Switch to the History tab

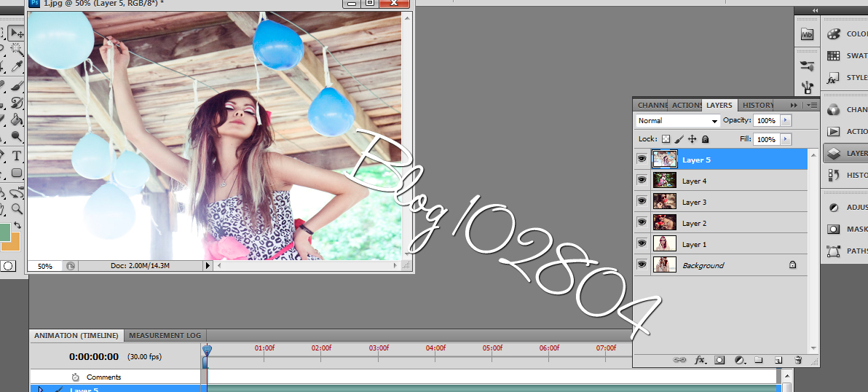click(757, 105)
